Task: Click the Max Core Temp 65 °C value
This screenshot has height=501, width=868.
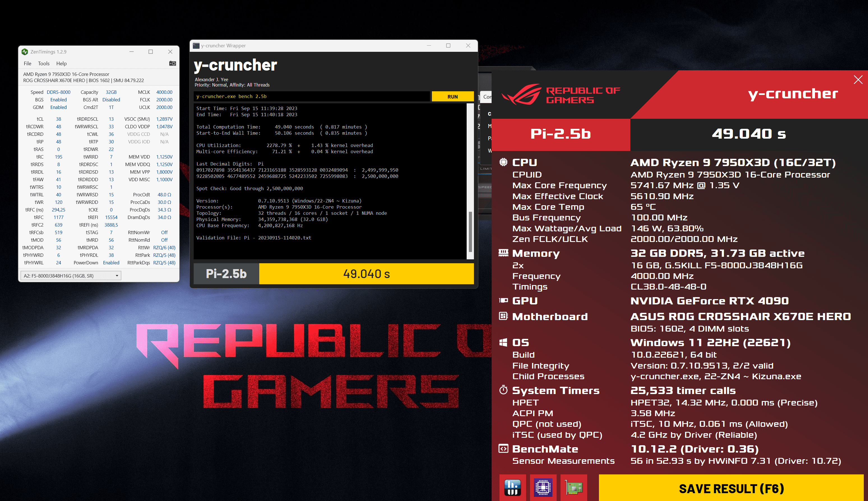Action: click(x=643, y=207)
